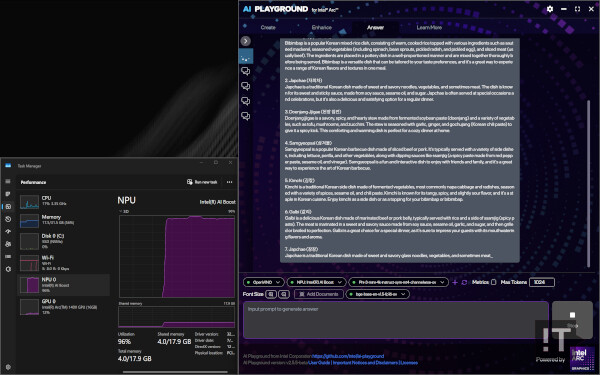Click Add Documents button
This screenshot has height=375, width=600.
click(x=319, y=294)
